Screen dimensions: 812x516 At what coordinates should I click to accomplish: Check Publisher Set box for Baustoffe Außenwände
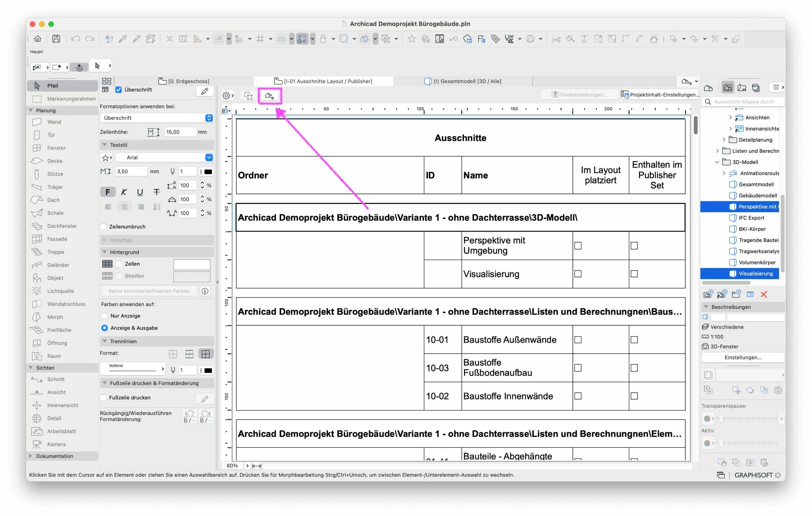pyautogui.click(x=634, y=340)
